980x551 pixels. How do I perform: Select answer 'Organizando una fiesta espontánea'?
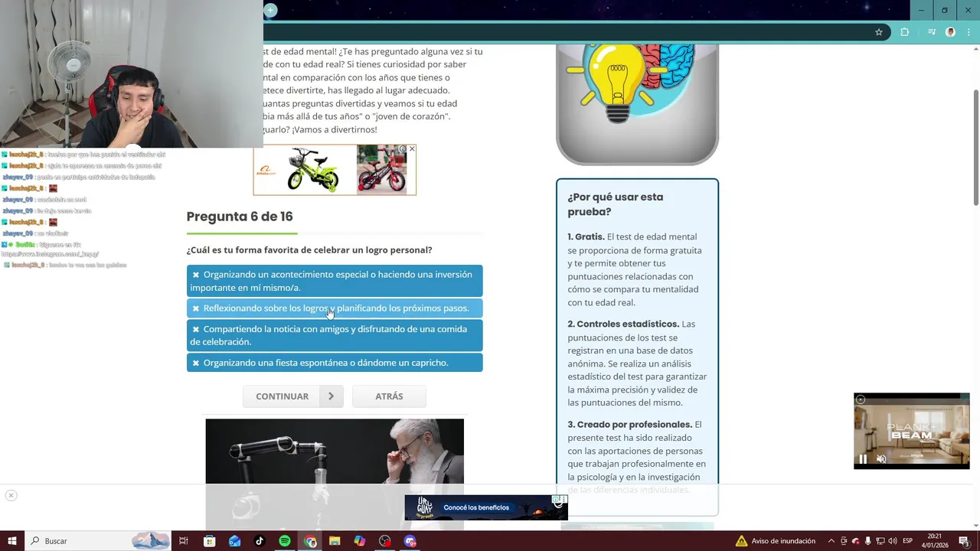pyautogui.click(x=335, y=363)
